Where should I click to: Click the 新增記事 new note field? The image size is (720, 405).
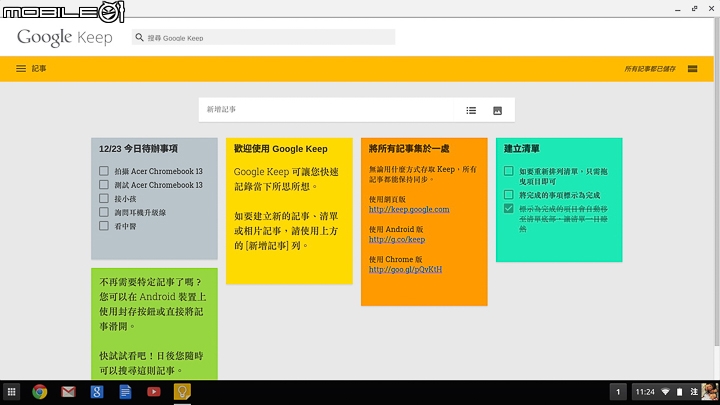(328, 110)
